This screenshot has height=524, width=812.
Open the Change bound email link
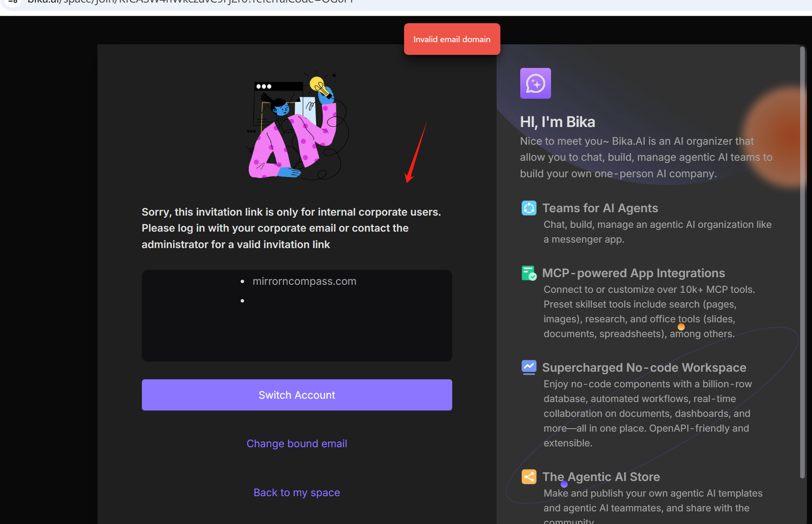point(296,443)
